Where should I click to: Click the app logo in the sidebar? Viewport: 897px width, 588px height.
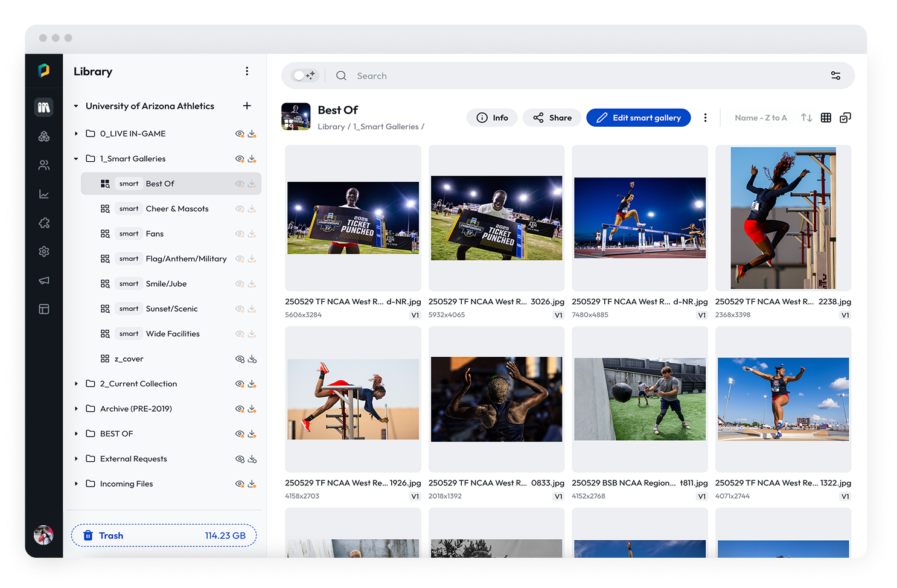(43, 71)
